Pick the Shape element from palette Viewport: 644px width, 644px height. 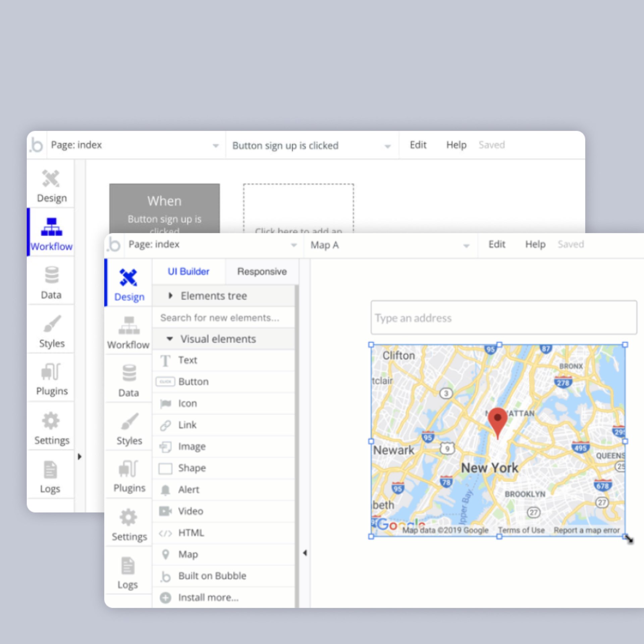192,468
